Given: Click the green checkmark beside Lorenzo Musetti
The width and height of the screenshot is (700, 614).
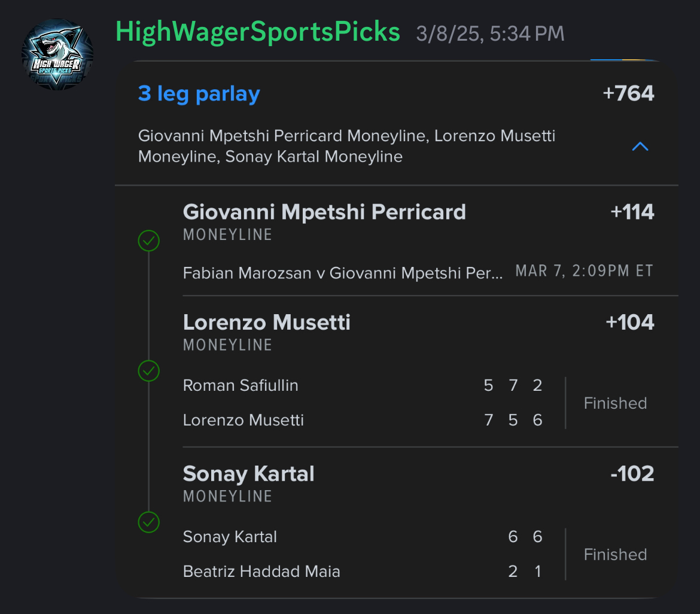Looking at the screenshot, I should (x=148, y=370).
